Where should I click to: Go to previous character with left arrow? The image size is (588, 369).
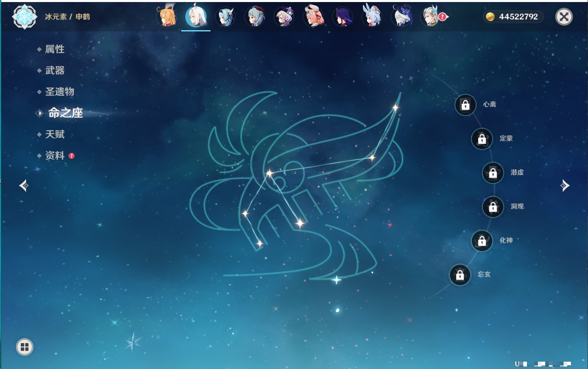[x=24, y=186]
